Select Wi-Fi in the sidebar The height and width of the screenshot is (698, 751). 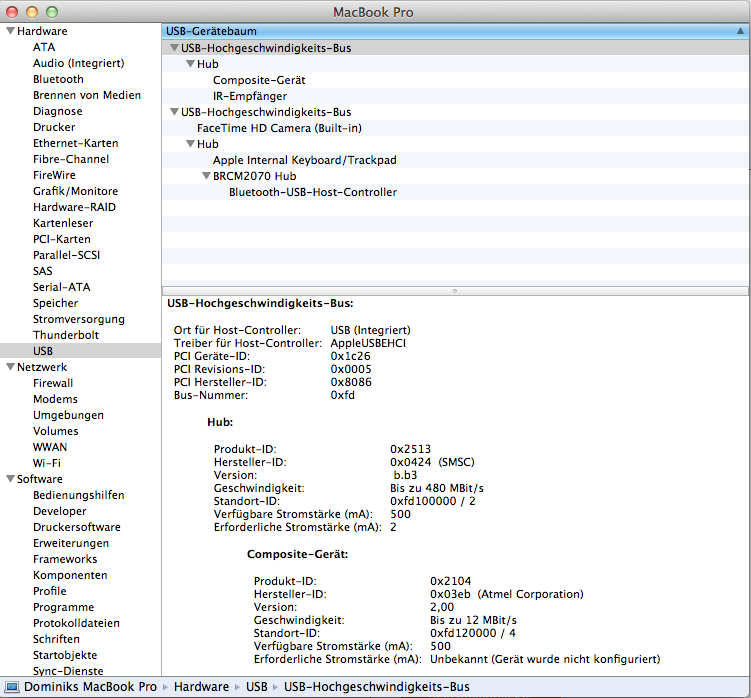(x=47, y=463)
